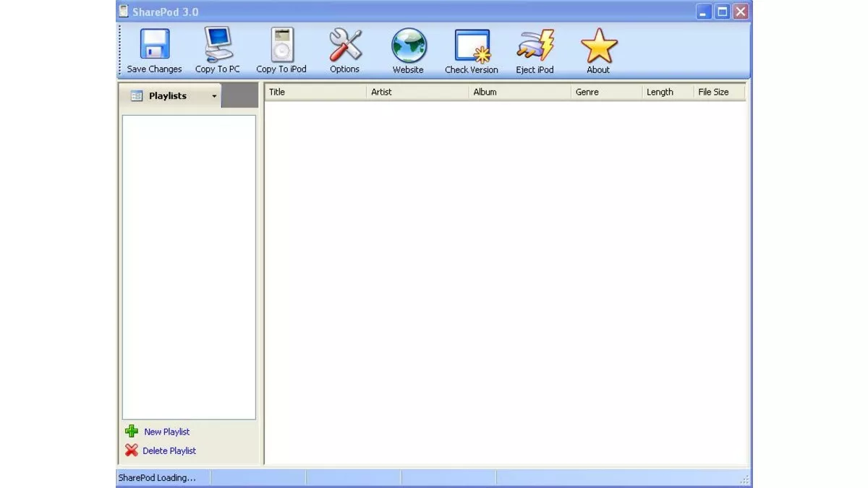
Task: Click the red X Delete Playlist icon
Action: click(131, 450)
